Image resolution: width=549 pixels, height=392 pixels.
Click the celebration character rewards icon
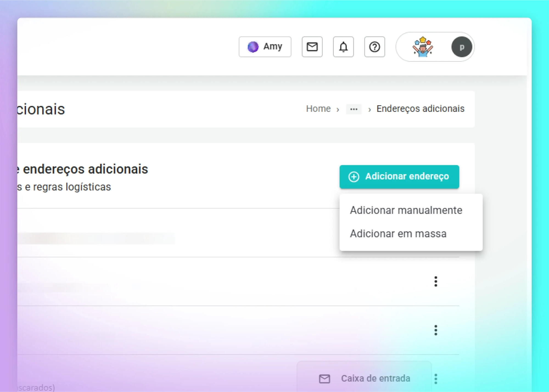pos(422,47)
